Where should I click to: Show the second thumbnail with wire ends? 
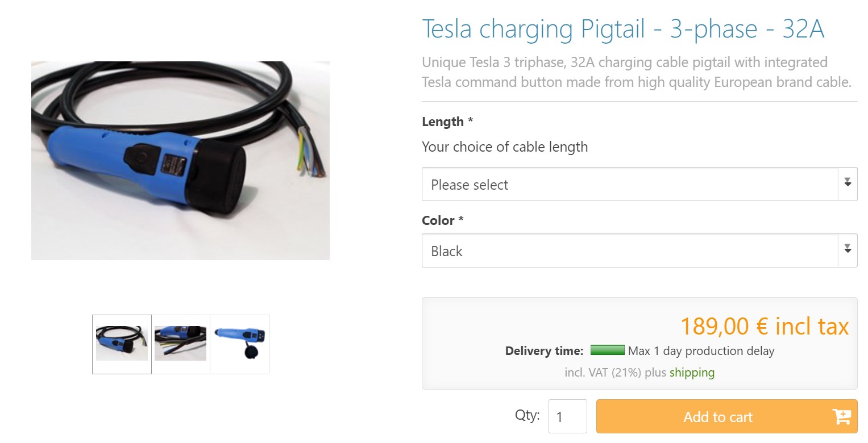click(181, 344)
